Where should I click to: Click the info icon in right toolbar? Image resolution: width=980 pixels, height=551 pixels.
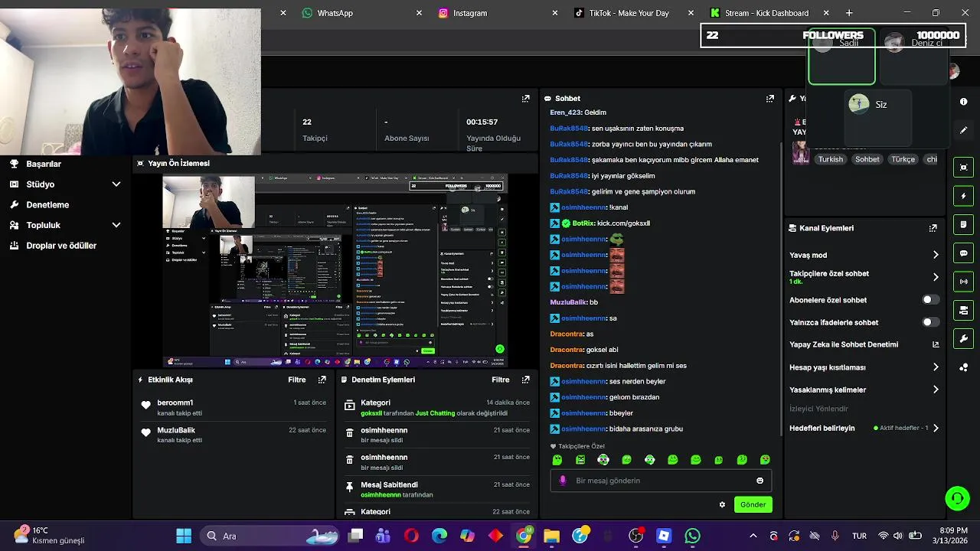click(963, 102)
